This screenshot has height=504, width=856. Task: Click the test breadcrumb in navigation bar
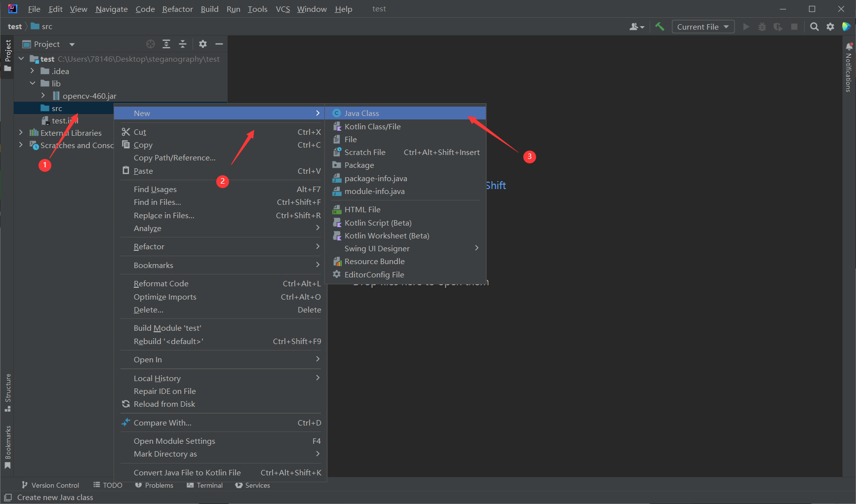click(15, 27)
